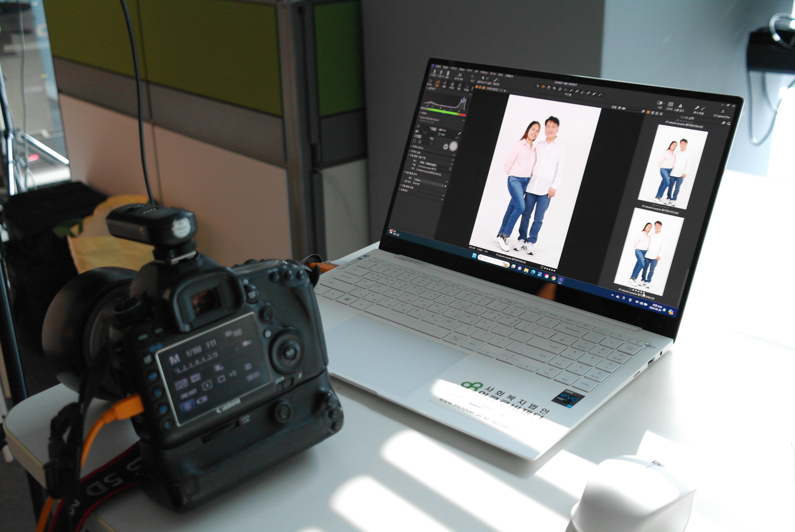Image resolution: width=795 pixels, height=532 pixels.
Task: Open the clock showing 2024-03-23
Action: click(656, 308)
